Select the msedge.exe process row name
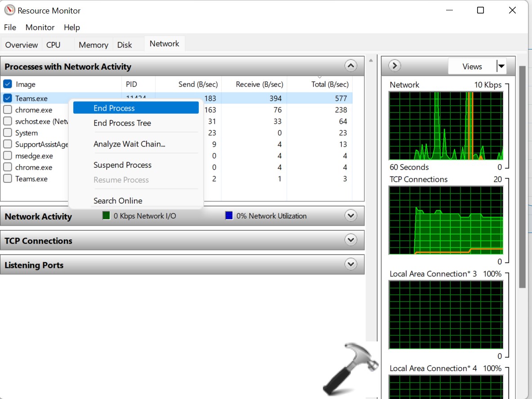Screen dimensions: 532x399 click(34, 156)
